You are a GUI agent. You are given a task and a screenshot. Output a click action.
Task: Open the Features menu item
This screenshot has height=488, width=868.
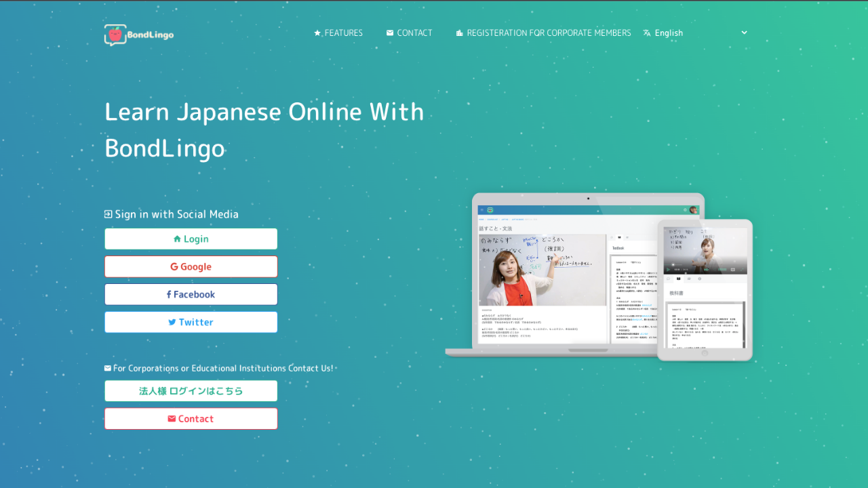point(343,33)
